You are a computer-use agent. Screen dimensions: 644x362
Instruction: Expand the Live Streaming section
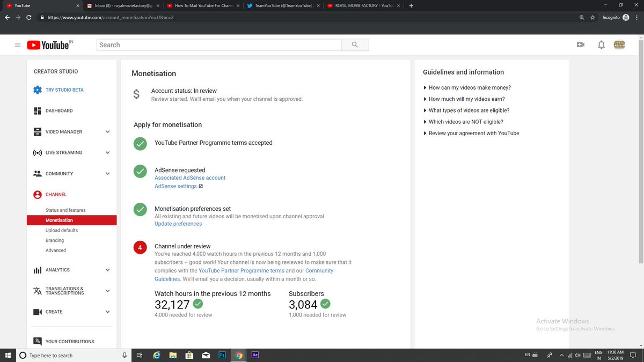(107, 153)
